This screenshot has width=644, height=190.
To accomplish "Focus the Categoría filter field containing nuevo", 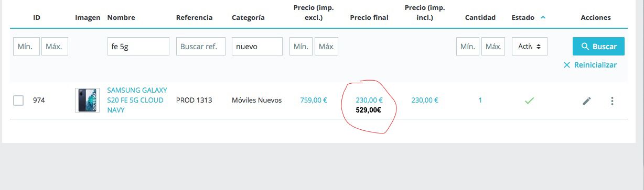I will coord(257,46).
